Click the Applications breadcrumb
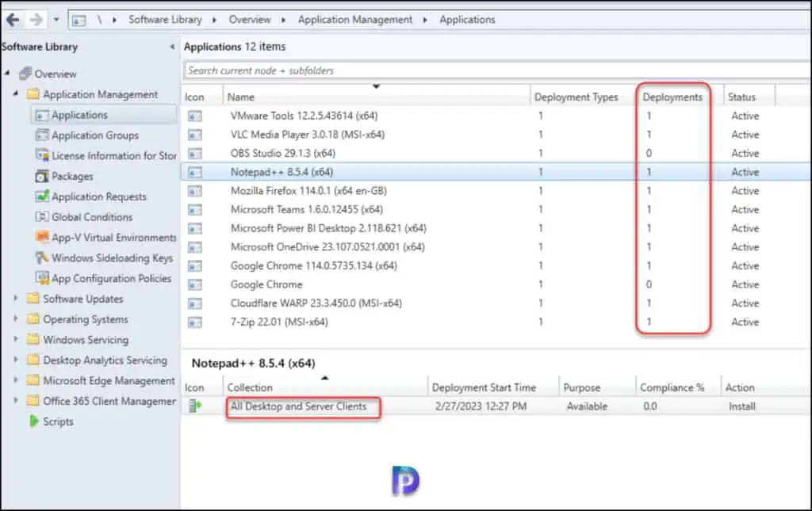The width and height of the screenshot is (812, 511). tap(467, 20)
